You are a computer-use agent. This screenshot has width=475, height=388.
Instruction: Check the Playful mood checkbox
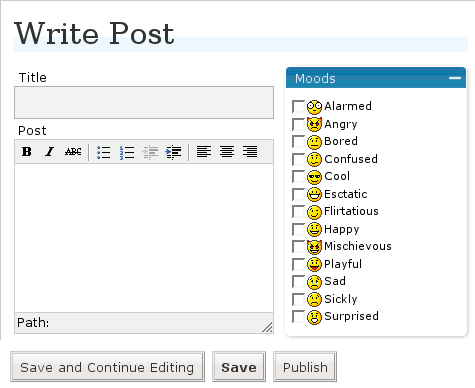pos(298,264)
